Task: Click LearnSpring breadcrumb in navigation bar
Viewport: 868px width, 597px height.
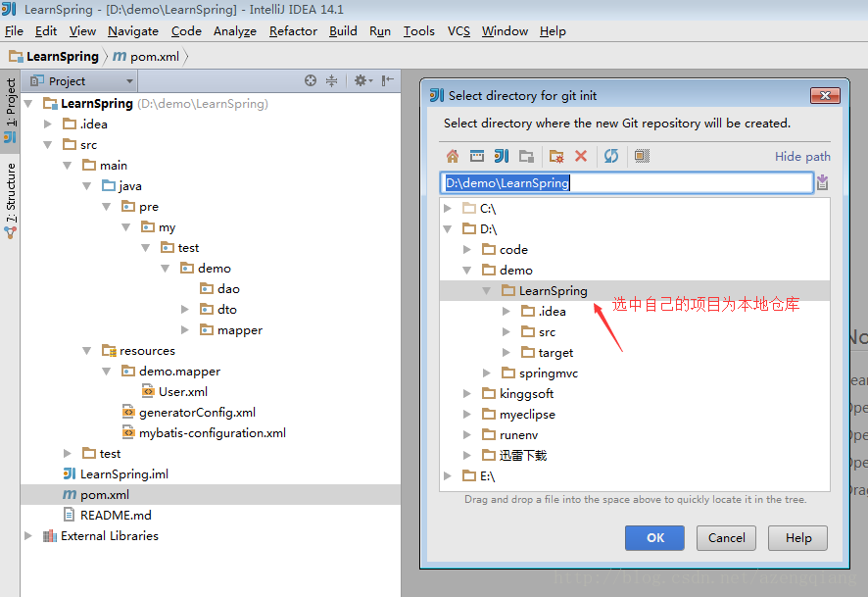Action: (x=54, y=57)
